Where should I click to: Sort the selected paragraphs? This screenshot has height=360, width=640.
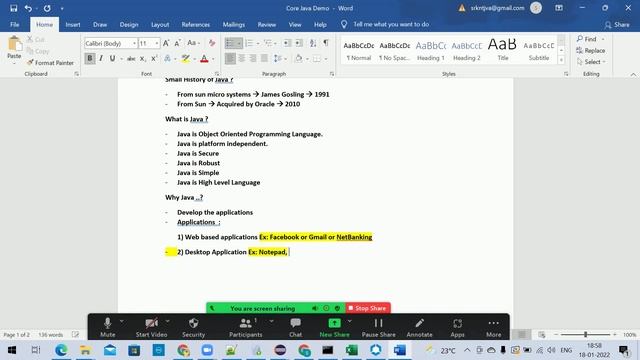[x=313, y=43]
